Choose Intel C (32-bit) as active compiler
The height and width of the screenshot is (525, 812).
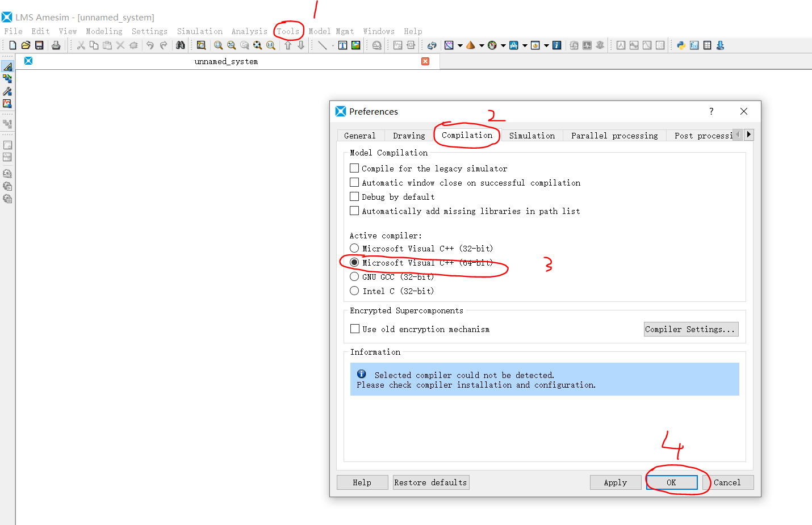[354, 291]
